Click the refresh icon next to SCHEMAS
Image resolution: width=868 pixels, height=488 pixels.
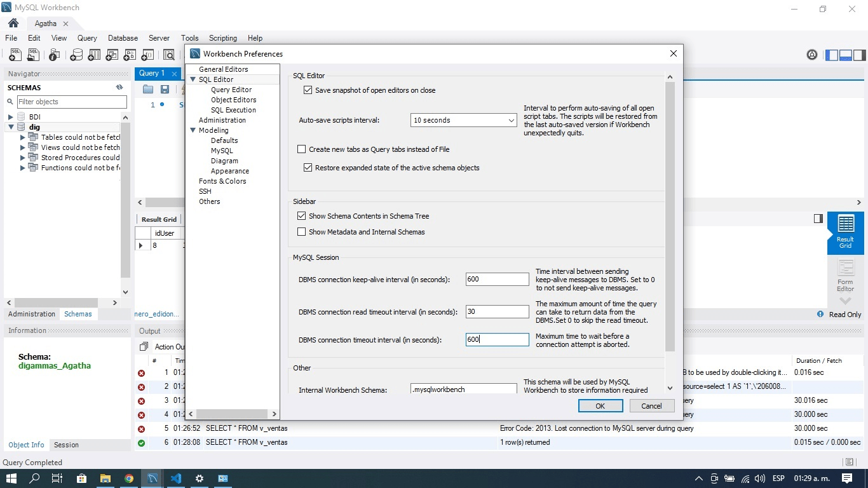pyautogui.click(x=119, y=87)
